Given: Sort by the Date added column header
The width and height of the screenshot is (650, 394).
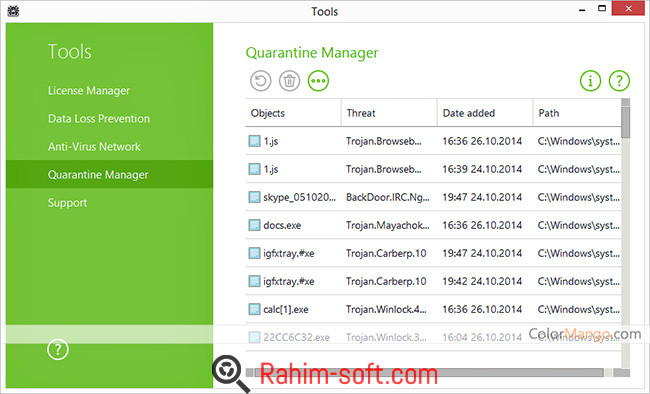Looking at the screenshot, I should point(485,113).
